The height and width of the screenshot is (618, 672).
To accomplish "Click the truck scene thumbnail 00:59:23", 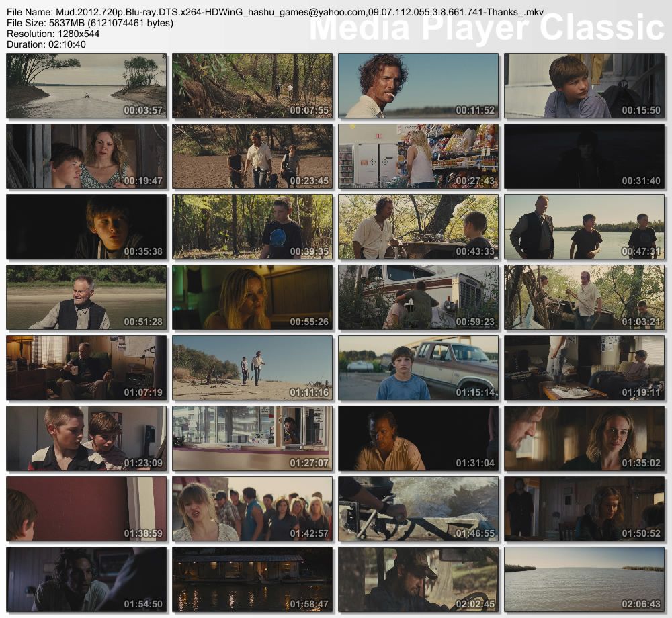I will [x=418, y=297].
